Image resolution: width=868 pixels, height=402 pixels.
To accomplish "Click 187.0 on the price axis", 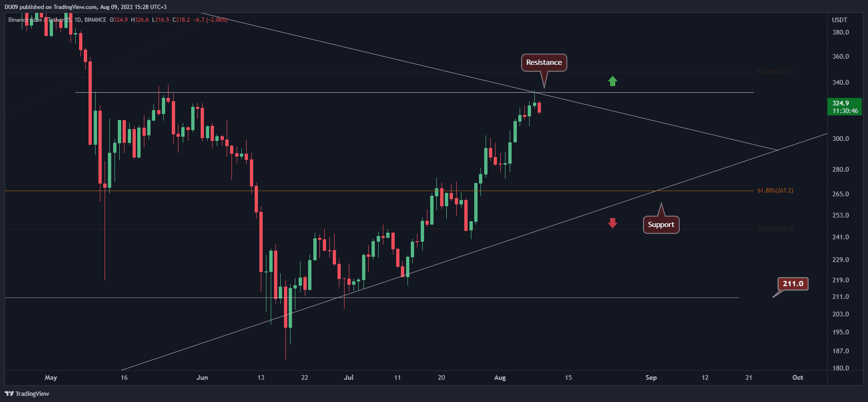I will coord(841,351).
